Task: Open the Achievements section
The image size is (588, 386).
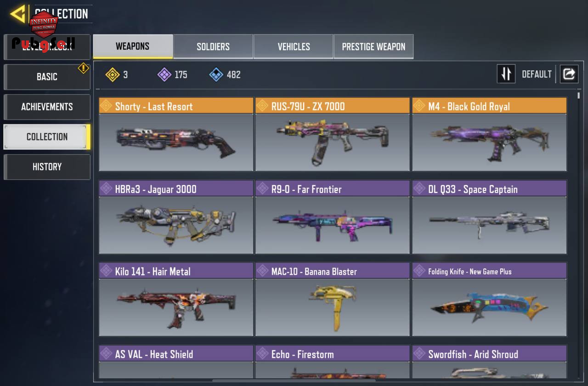Action: tap(47, 107)
